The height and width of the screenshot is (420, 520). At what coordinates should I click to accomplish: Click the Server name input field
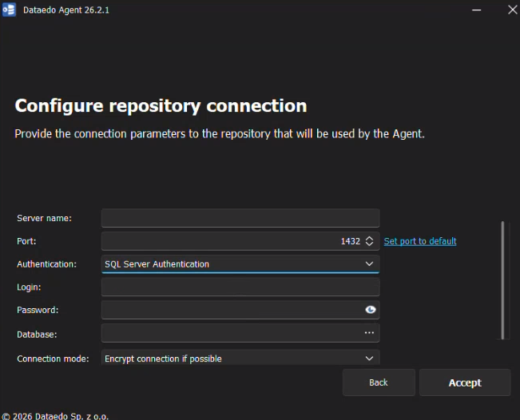[x=240, y=218]
